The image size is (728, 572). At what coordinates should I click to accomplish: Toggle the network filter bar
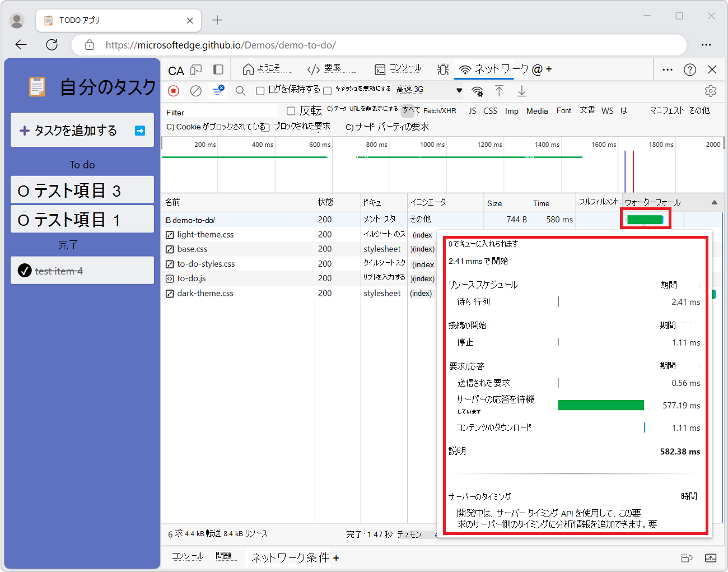tap(218, 90)
